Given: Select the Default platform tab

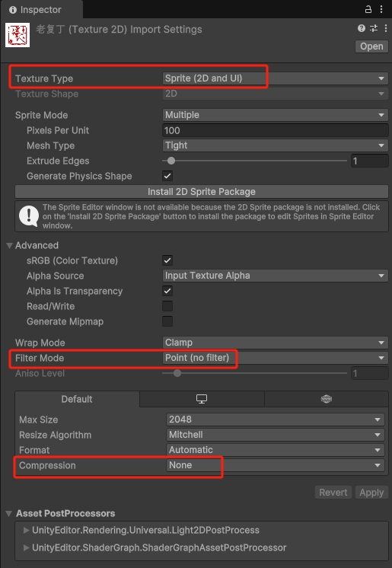Looking at the screenshot, I should 77,399.
